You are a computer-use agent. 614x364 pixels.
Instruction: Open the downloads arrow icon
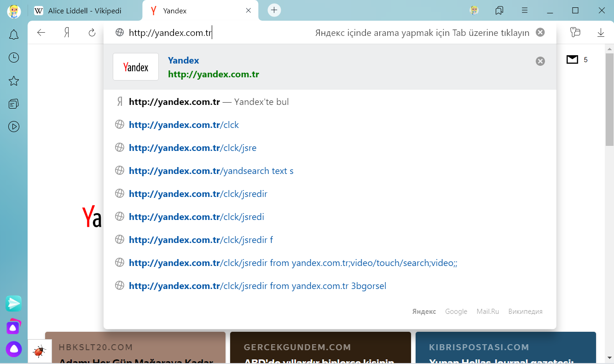[x=601, y=33]
